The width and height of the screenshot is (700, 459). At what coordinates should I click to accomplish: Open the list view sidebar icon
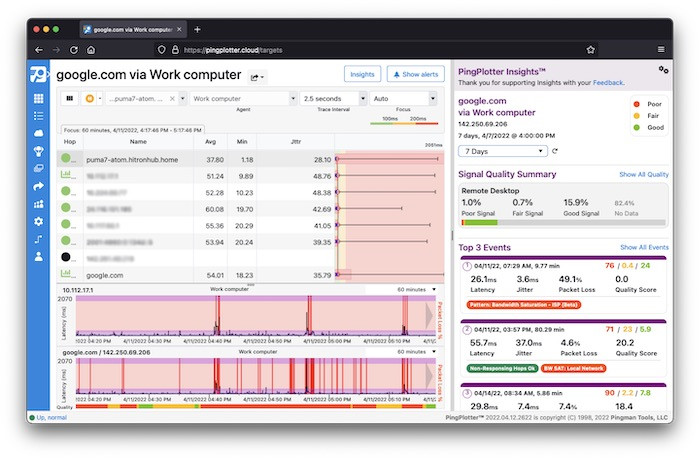click(39, 116)
